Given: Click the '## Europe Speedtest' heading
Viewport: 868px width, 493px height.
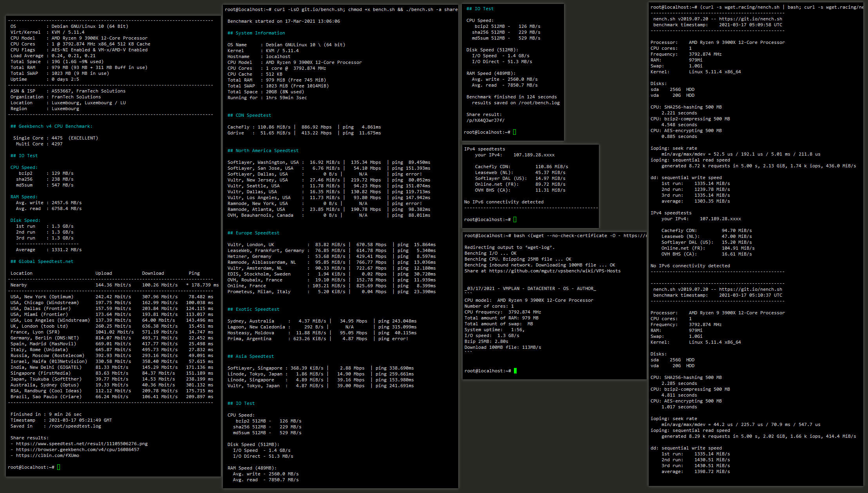Looking at the screenshot, I should pos(253,233).
